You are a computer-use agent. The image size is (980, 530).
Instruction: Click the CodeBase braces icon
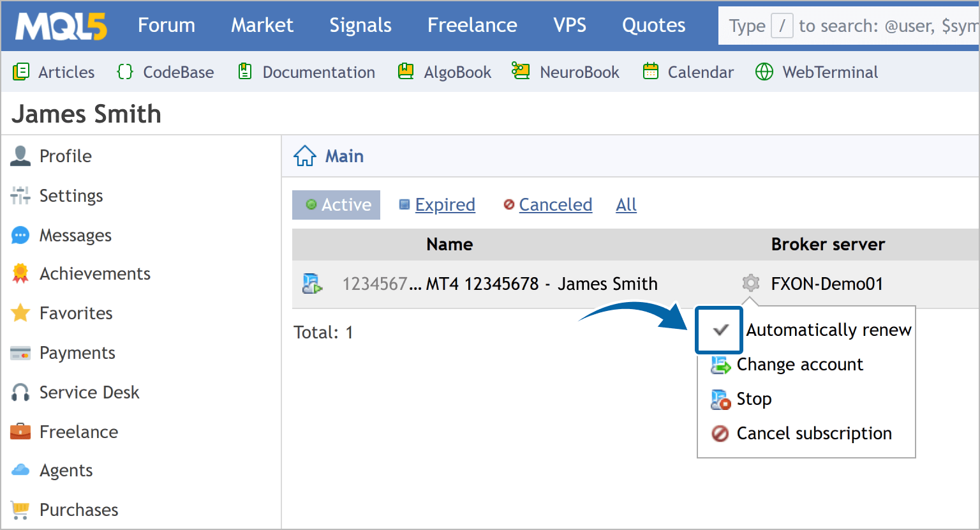125,72
